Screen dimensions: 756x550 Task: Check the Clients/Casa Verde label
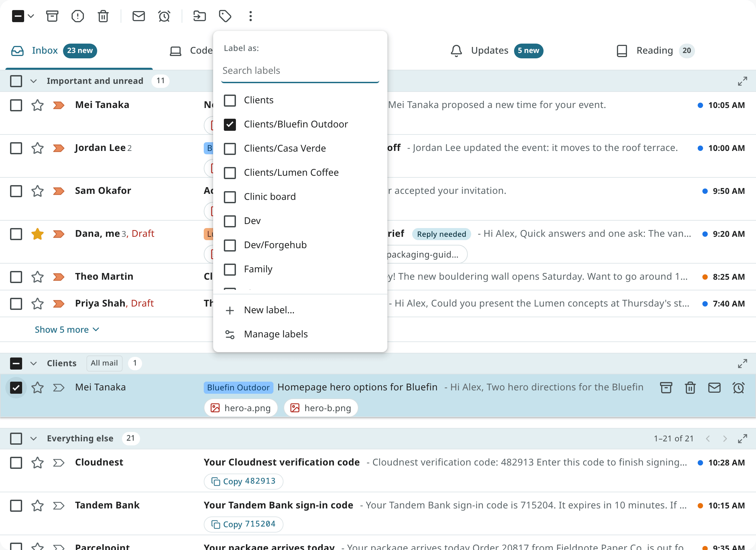pos(230,149)
